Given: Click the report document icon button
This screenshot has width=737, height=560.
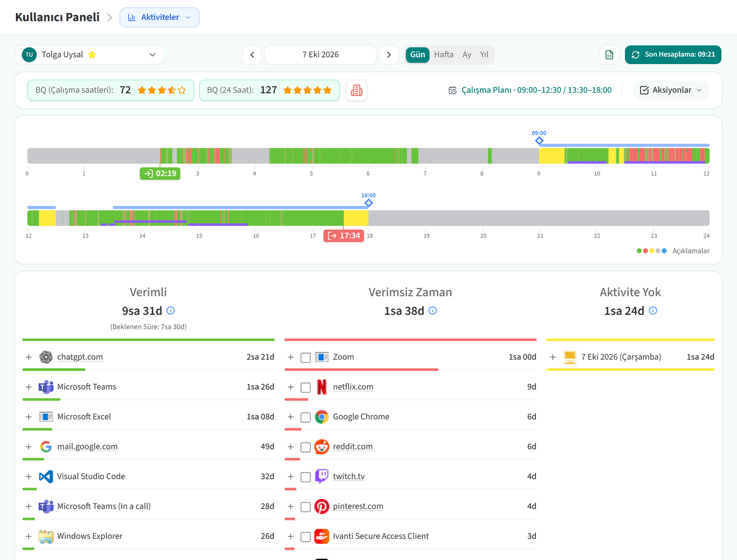Looking at the screenshot, I should (x=609, y=55).
